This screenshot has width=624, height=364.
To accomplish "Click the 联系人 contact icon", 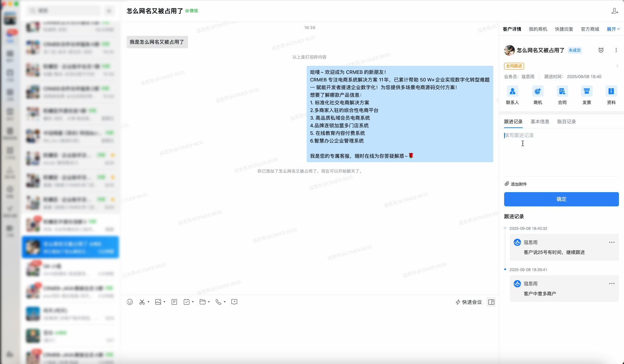I will [x=512, y=92].
